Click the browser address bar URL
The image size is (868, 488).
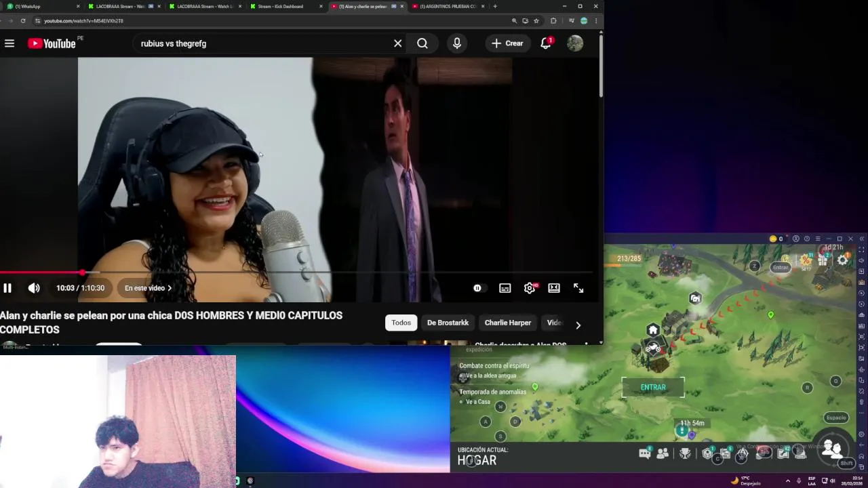pyautogui.click(x=83, y=21)
